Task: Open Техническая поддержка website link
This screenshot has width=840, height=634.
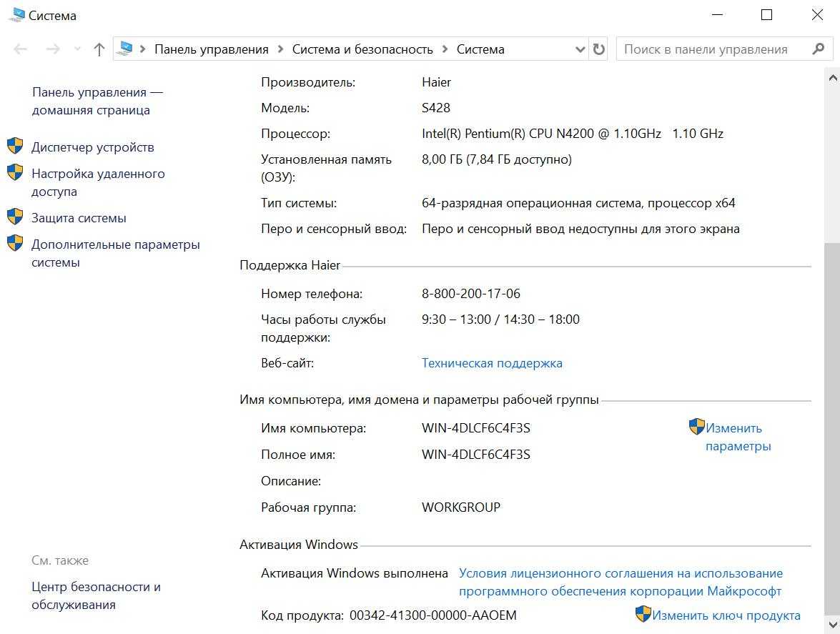Action: 492,363
